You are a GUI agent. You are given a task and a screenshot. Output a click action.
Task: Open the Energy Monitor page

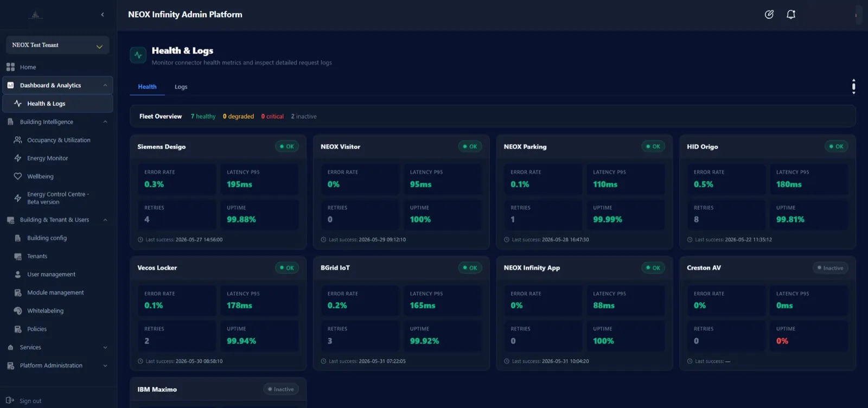[x=48, y=158]
